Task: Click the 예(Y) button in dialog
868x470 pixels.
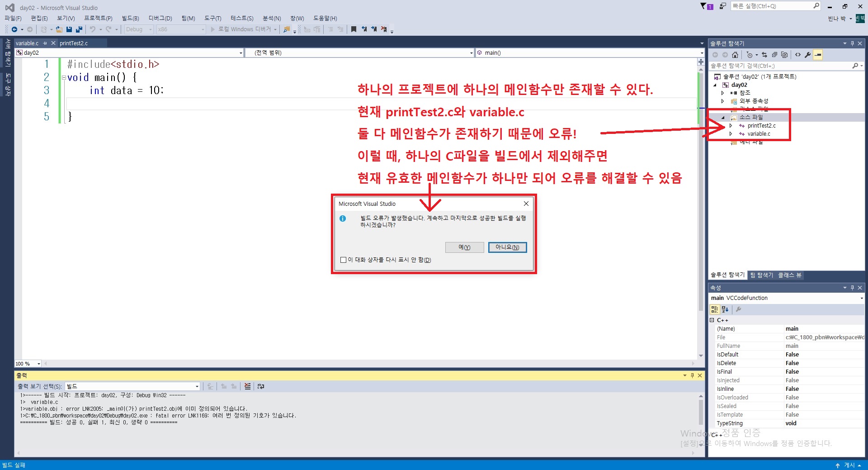Action: pyautogui.click(x=464, y=247)
